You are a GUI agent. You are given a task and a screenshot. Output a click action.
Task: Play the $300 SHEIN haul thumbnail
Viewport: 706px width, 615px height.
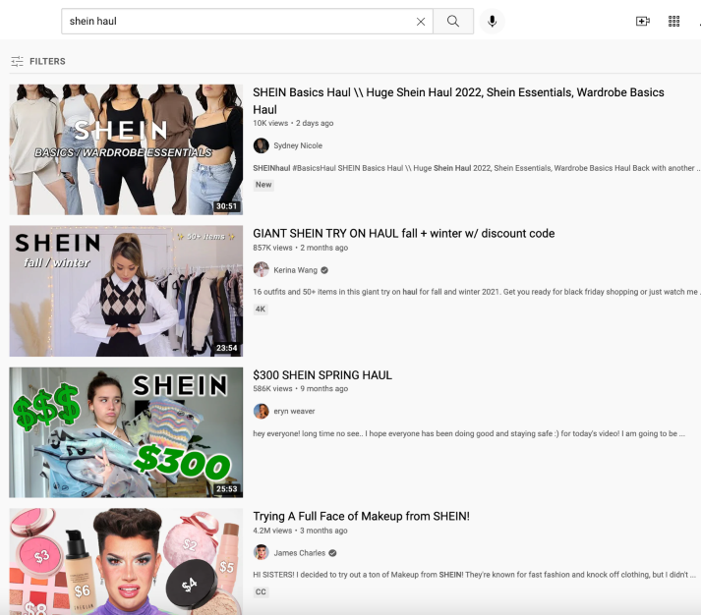coord(126,432)
